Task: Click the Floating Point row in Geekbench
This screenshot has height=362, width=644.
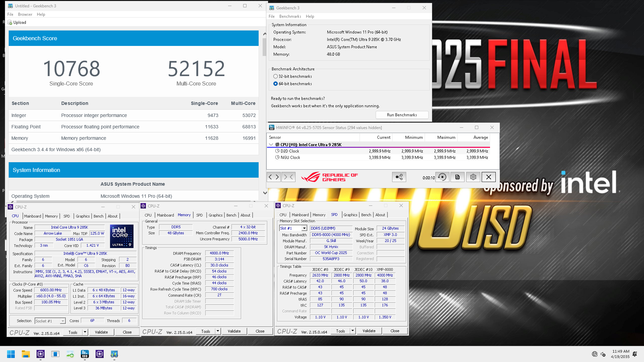Action: click(133, 127)
